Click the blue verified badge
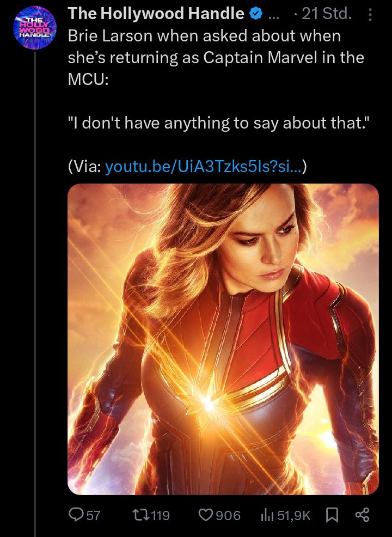Image resolution: width=392 pixels, height=537 pixels. (x=256, y=14)
